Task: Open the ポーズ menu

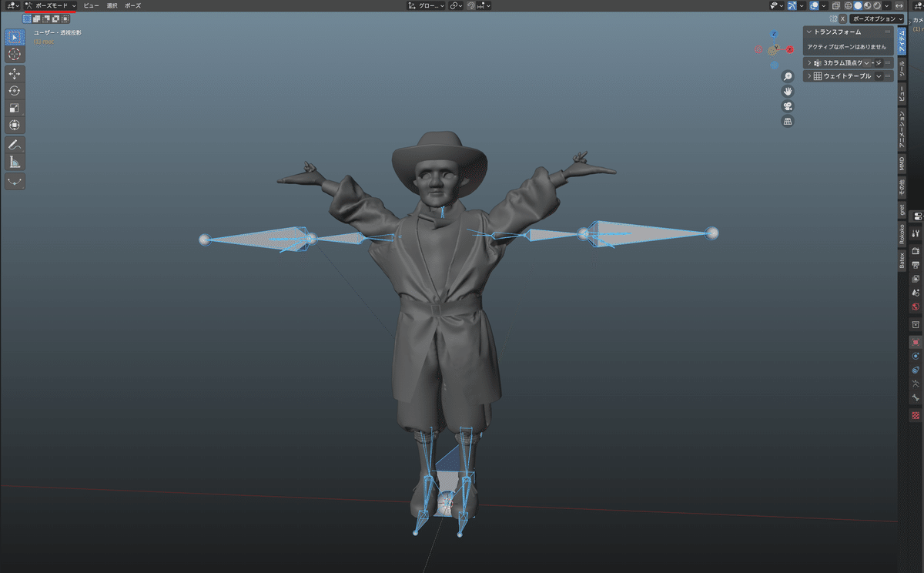Action: [x=132, y=5]
